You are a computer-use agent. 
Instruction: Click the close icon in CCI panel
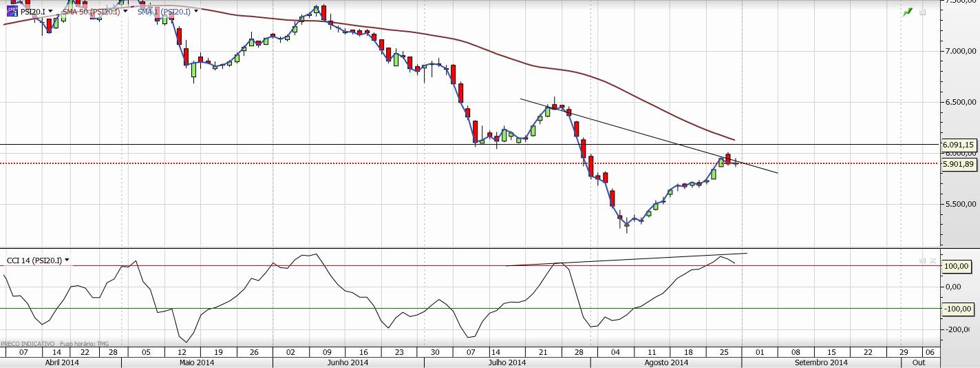933,260
